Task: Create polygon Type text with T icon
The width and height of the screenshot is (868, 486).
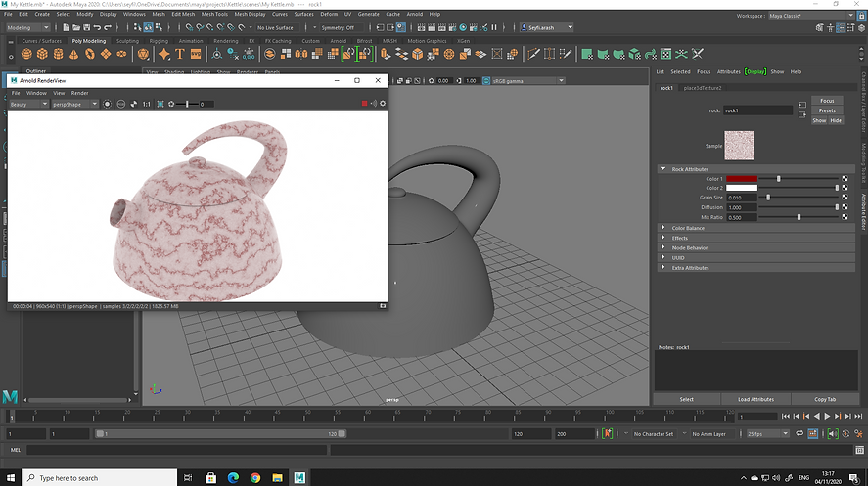Action: click(179, 54)
